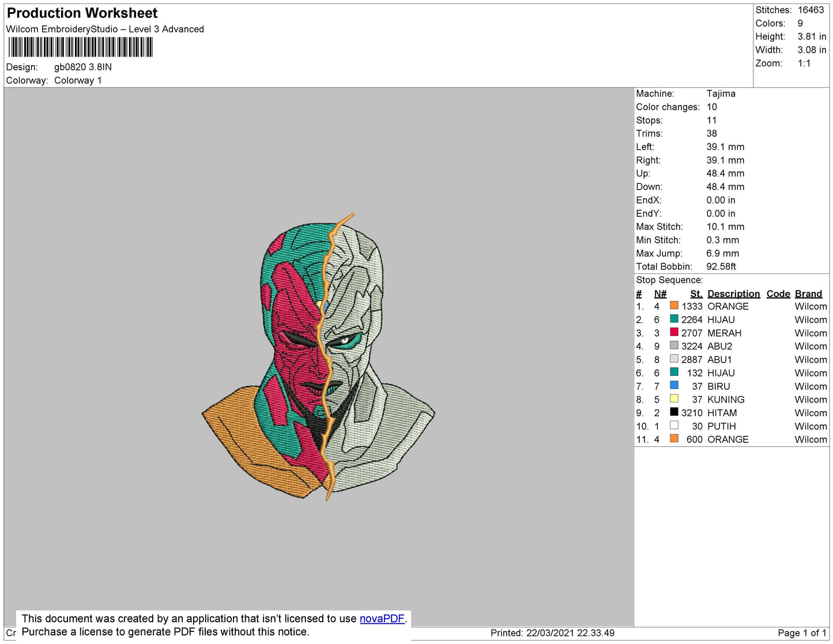Click 'BIRU' description text
833x644 pixels.
[x=718, y=386]
